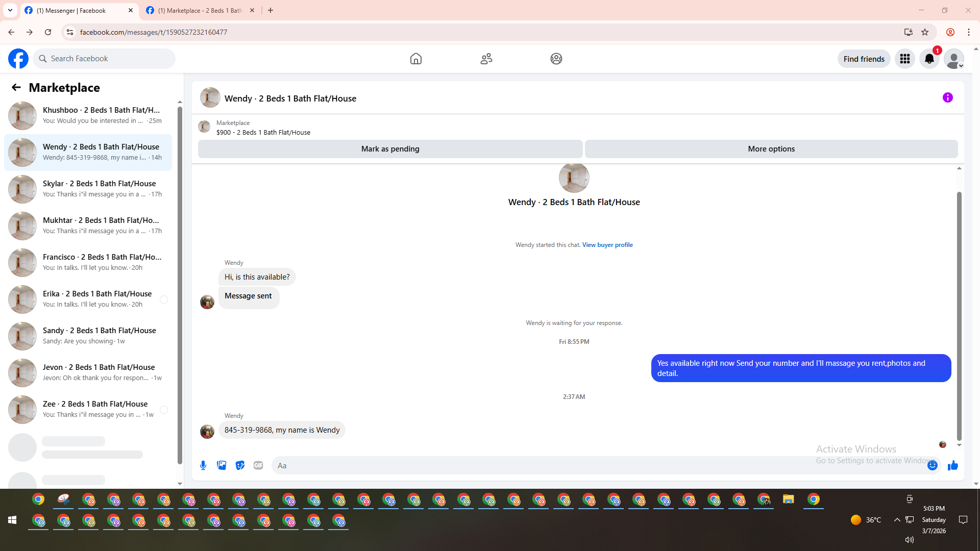Viewport: 980px width, 551px height.
Task: Open the Jevon conversation
Action: pyautogui.click(x=88, y=372)
